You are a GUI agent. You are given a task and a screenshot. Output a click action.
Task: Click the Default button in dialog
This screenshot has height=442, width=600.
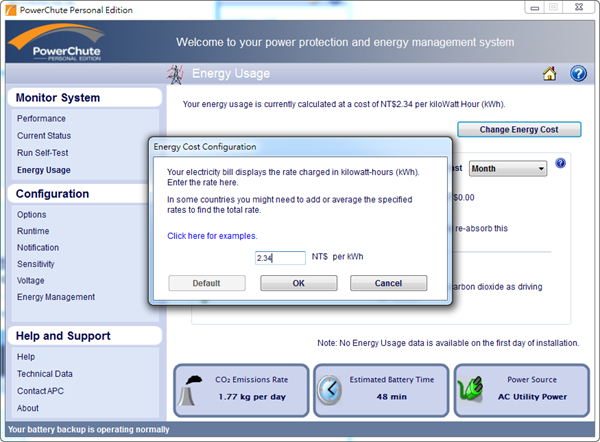coord(207,283)
